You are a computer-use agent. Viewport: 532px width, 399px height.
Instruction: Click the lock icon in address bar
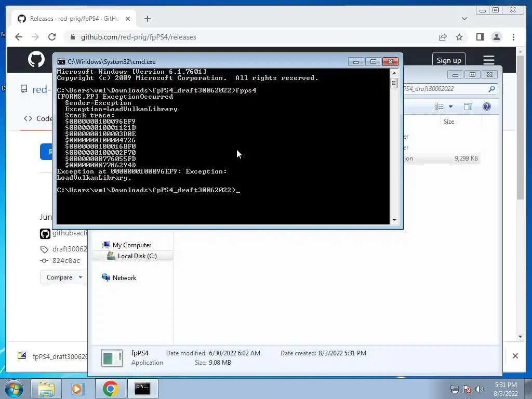tap(73, 37)
